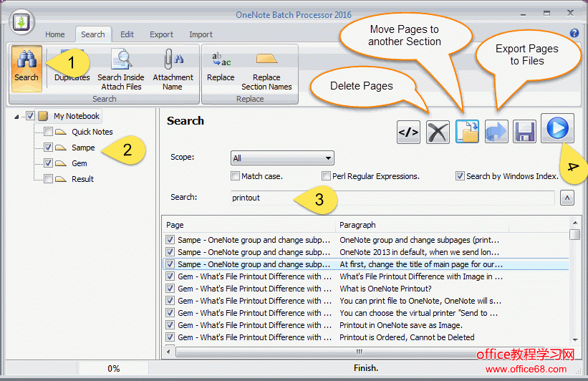Click the Page column header
The width and height of the screenshot is (588, 381).
click(249, 225)
